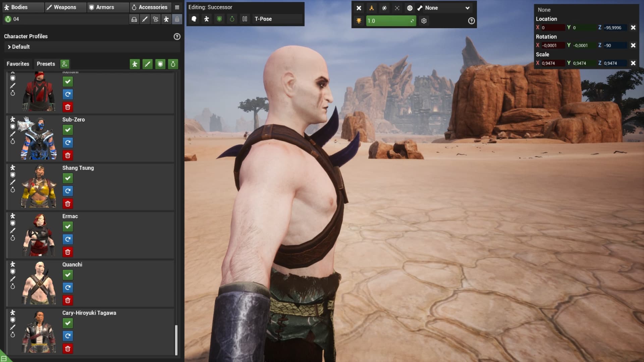Delete the Ermac preset
This screenshot has height=362, width=644.
(68, 252)
